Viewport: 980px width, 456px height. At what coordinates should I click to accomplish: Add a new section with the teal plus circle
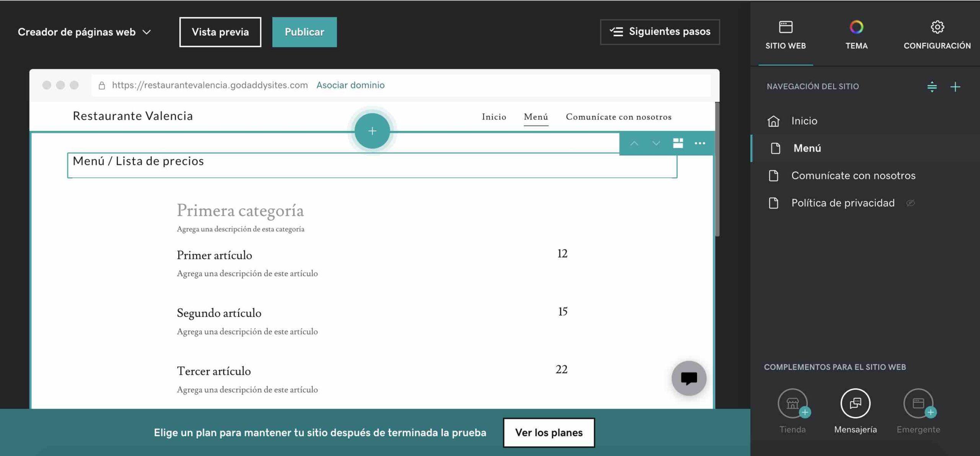(371, 131)
